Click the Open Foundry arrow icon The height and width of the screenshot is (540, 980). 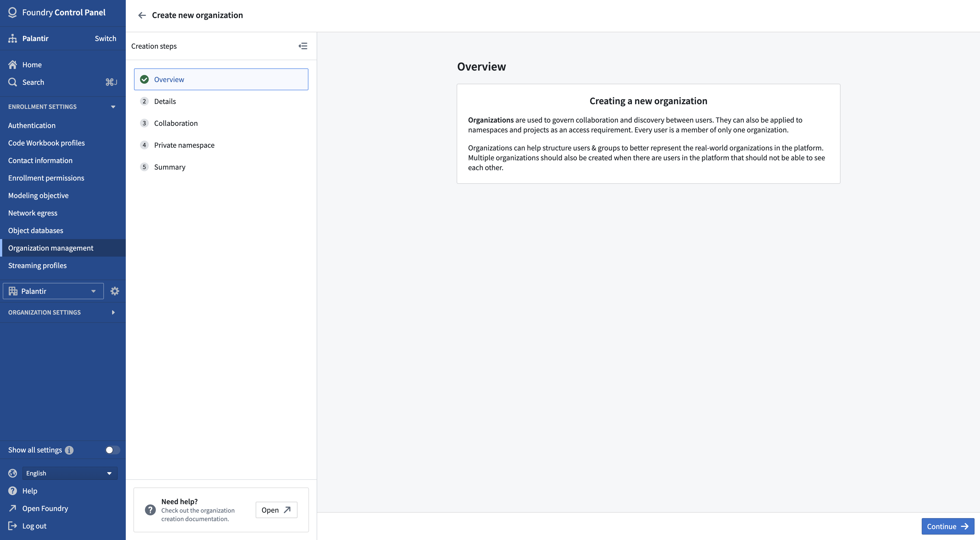tap(13, 509)
